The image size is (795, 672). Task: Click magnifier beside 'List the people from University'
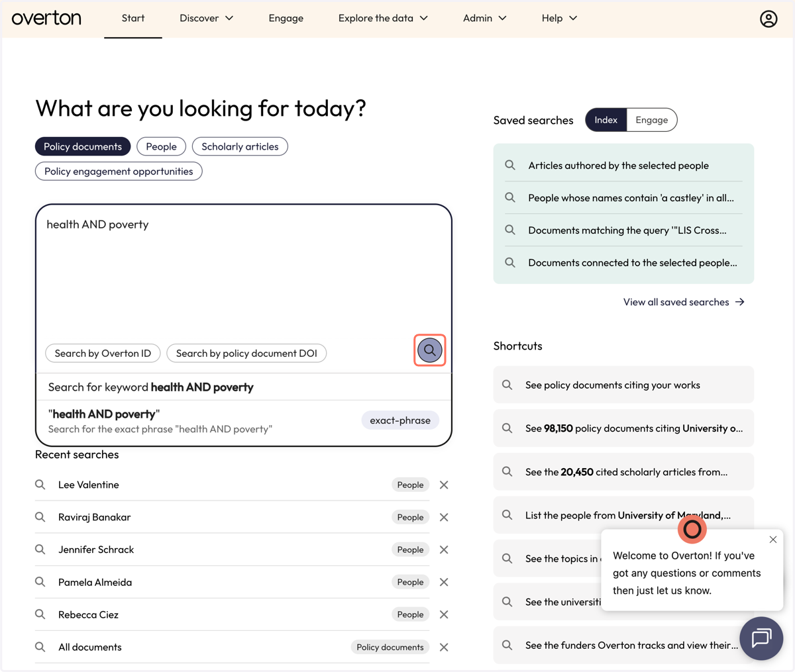tap(507, 515)
